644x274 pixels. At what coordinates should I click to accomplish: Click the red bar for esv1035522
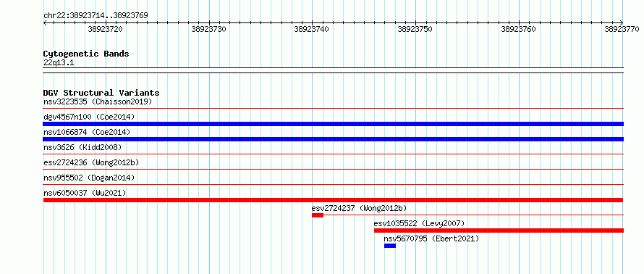coord(499,231)
